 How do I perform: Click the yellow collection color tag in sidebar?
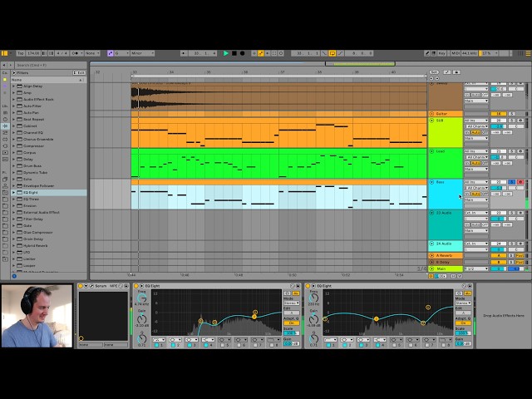click(x=5, y=80)
